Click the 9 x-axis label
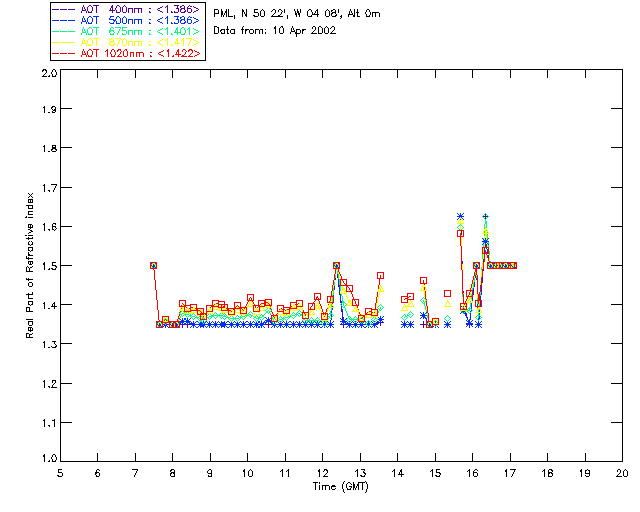The height and width of the screenshot is (512, 640). pos(210,473)
